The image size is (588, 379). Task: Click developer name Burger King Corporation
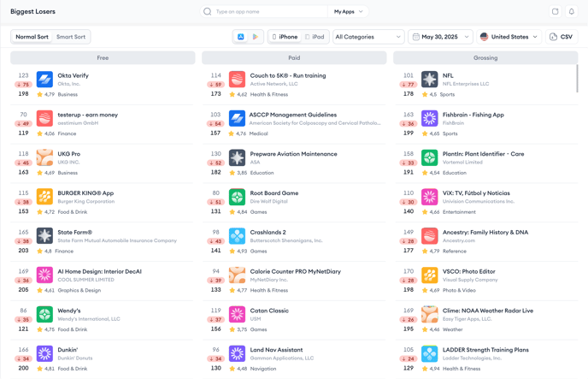coord(86,202)
